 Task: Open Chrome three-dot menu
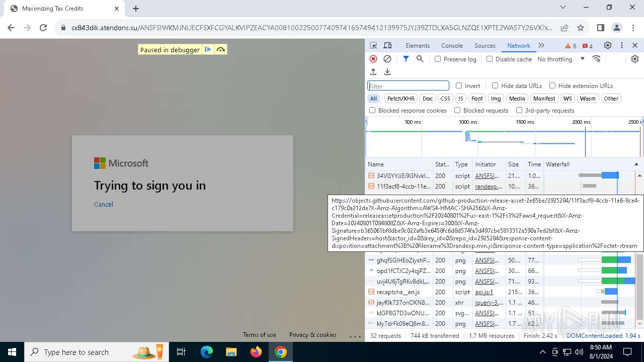click(632, 28)
